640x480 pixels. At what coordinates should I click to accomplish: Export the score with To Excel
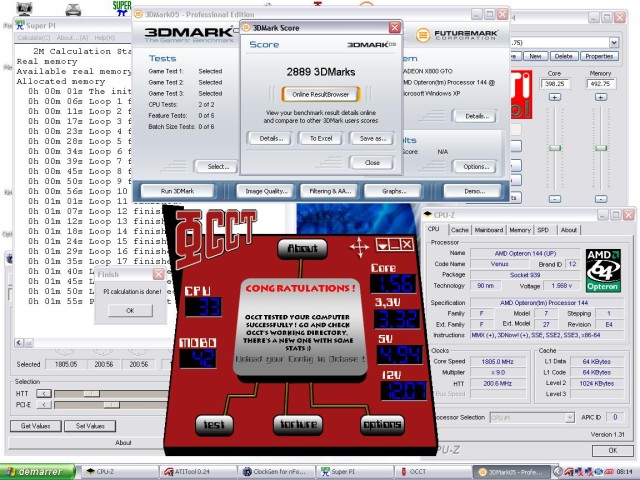[321, 138]
